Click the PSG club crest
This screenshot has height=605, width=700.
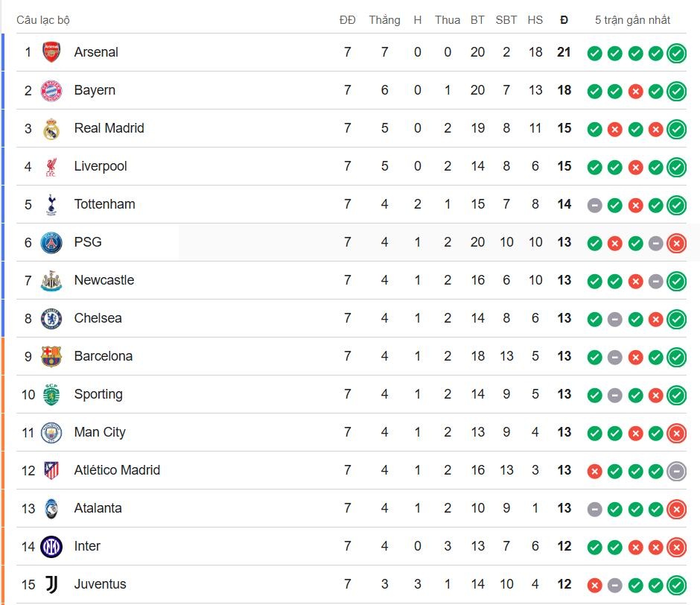tap(50, 242)
